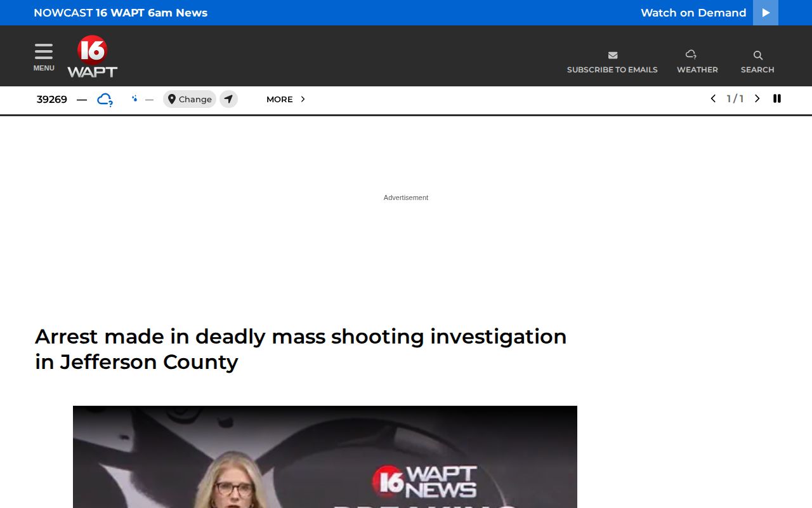Screen dimensions: 812x508
Task: Use current location arrow button
Action: (x=228, y=99)
